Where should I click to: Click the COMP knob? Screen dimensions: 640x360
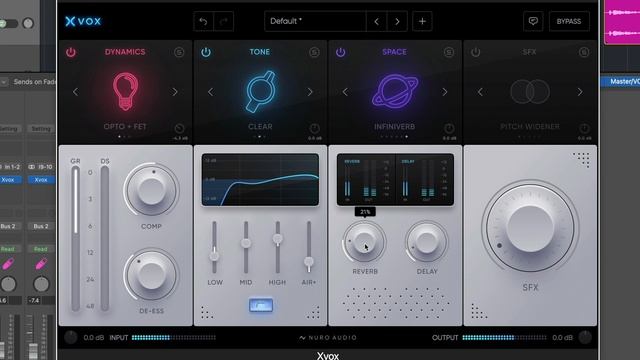coord(151,190)
